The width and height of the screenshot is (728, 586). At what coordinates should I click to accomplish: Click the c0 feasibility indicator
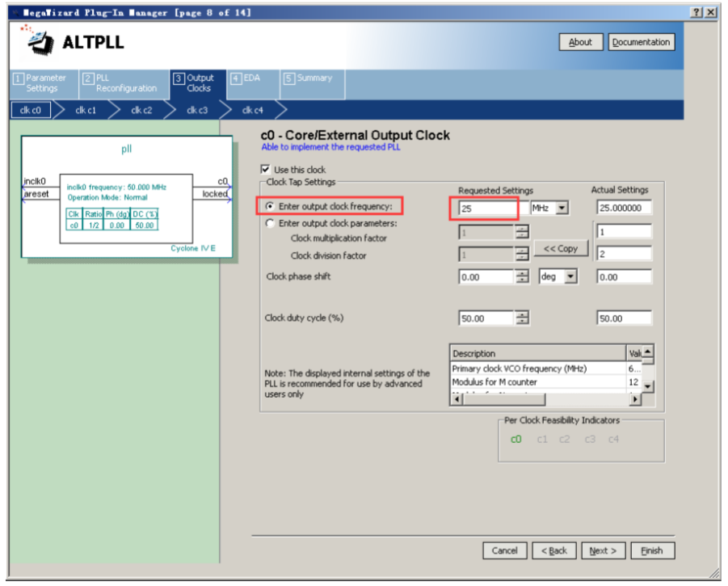point(515,439)
